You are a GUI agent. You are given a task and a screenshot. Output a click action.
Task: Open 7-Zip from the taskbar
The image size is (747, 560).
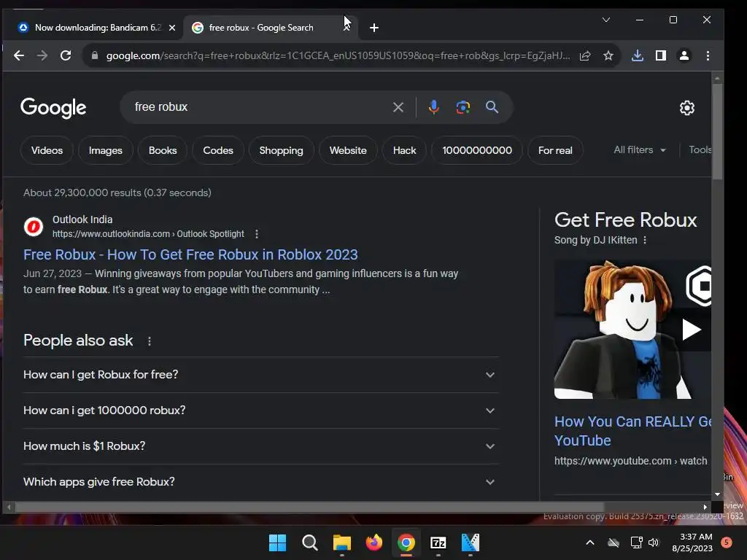click(x=438, y=542)
